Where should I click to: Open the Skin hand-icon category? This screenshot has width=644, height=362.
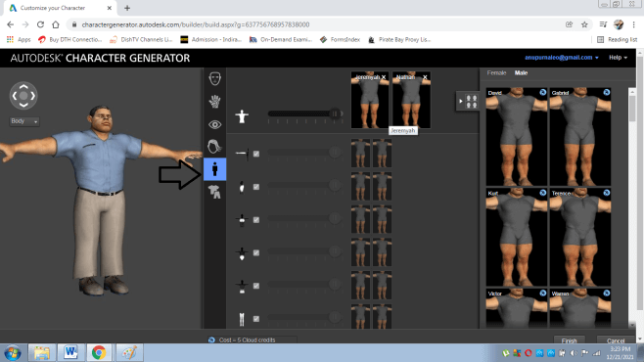coord(214,102)
